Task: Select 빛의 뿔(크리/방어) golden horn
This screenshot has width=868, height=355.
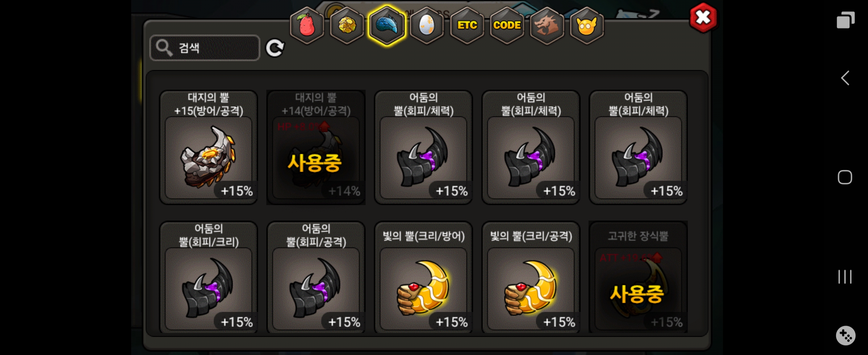Action: (x=423, y=277)
